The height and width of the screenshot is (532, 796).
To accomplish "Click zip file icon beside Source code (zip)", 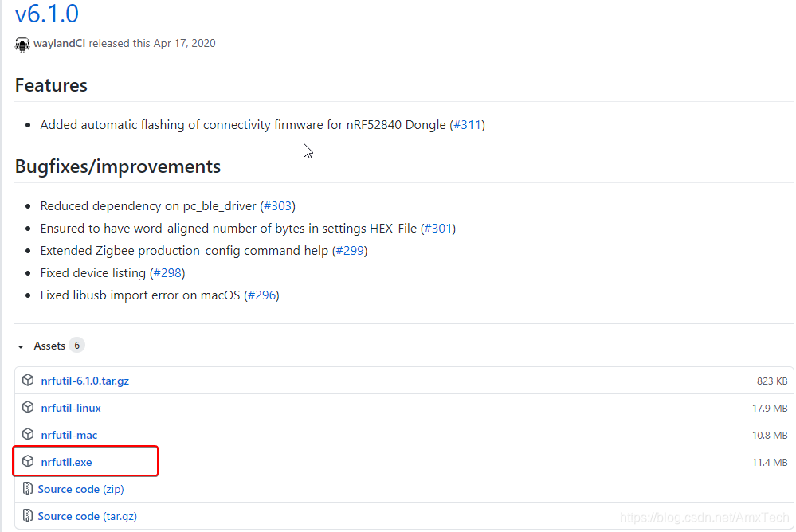I will pyautogui.click(x=27, y=489).
